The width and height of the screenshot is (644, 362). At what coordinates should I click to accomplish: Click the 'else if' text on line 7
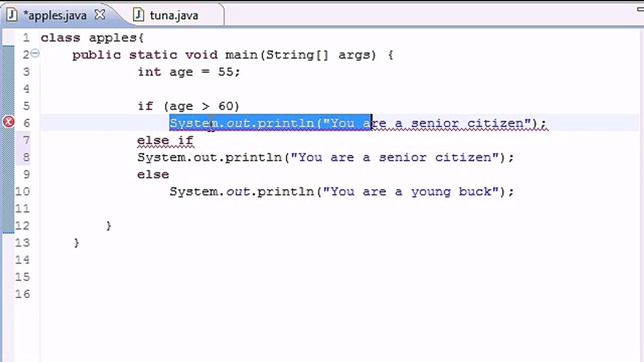click(165, 140)
